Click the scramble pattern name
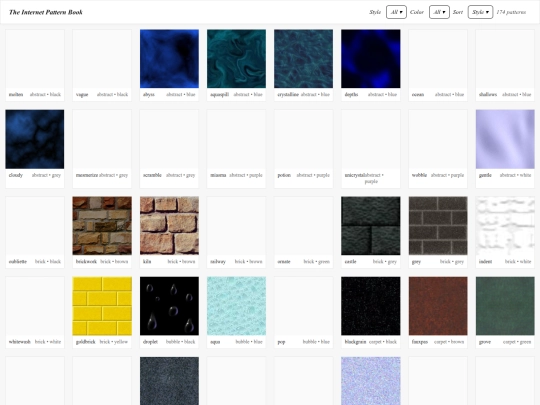540x405 pixels. point(152,175)
